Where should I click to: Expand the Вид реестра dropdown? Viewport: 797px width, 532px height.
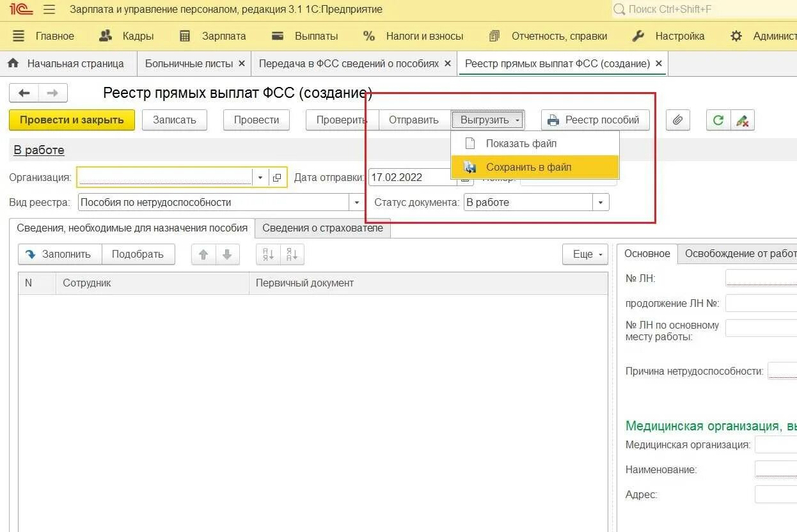click(357, 202)
